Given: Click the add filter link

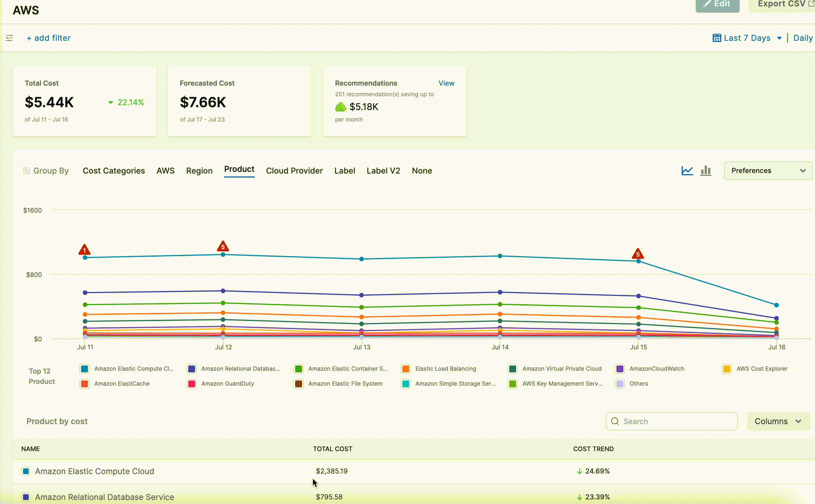Looking at the screenshot, I should pyautogui.click(x=49, y=38).
